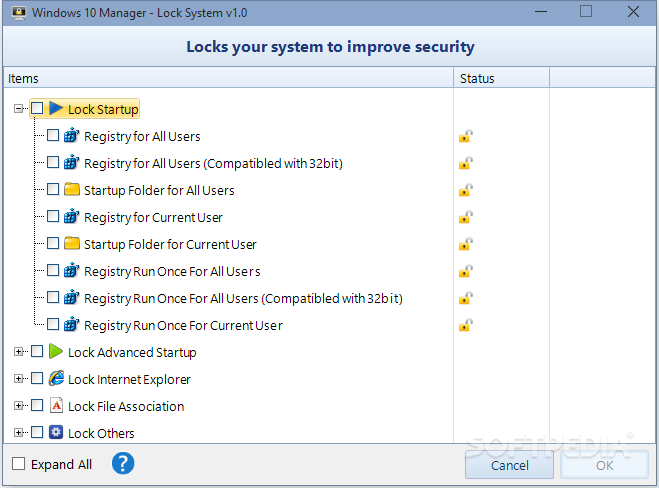Select 'Startup Folder for Current User' text
This screenshot has width=659, height=488.
coord(170,244)
